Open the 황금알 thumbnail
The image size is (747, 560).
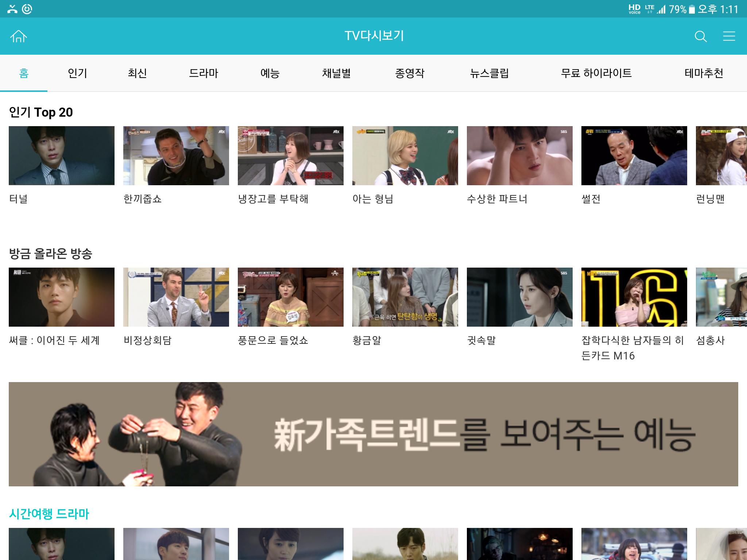tap(405, 297)
